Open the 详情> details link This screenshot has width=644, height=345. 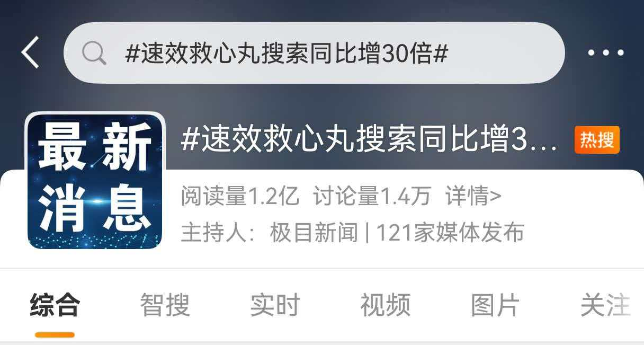(x=473, y=197)
